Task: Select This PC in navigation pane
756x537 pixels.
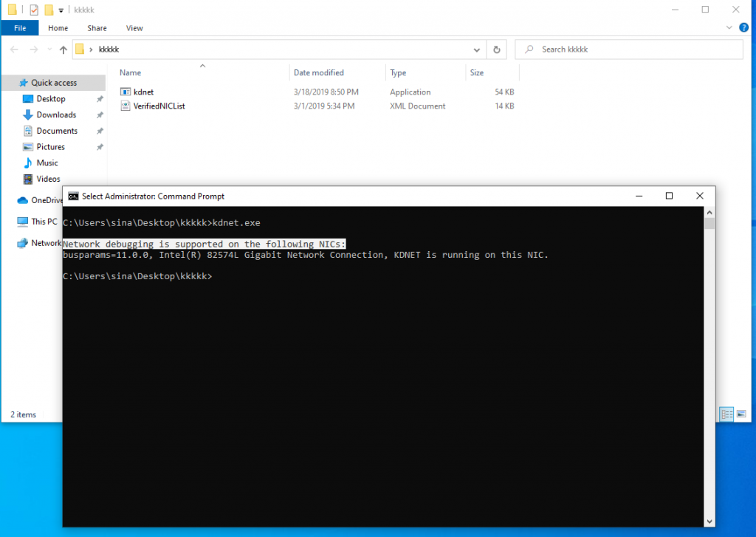Action: 37,222
